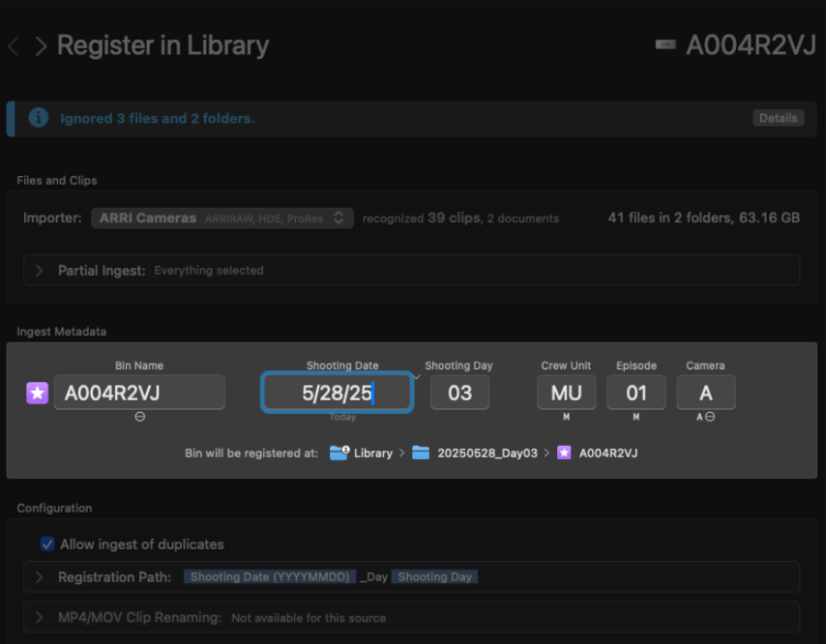The image size is (826, 644).
Task: Expand the Registration Path row
Action: (x=39, y=577)
